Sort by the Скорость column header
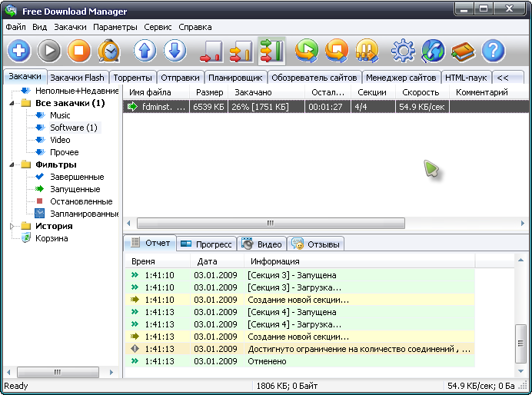 (x=422, y=92)
